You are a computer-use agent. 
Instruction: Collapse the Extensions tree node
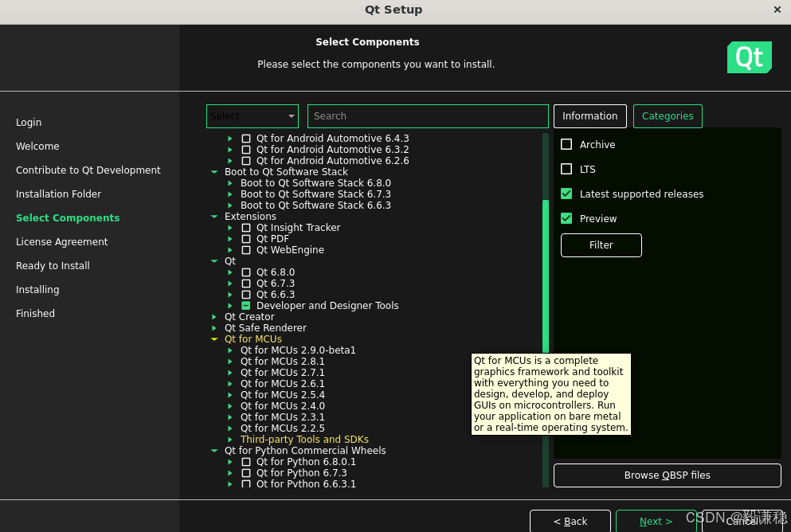point(214,217)
